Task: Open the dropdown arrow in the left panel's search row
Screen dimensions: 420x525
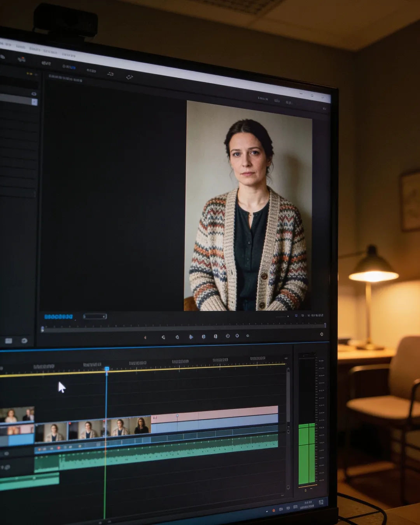Action: (34, 102)
